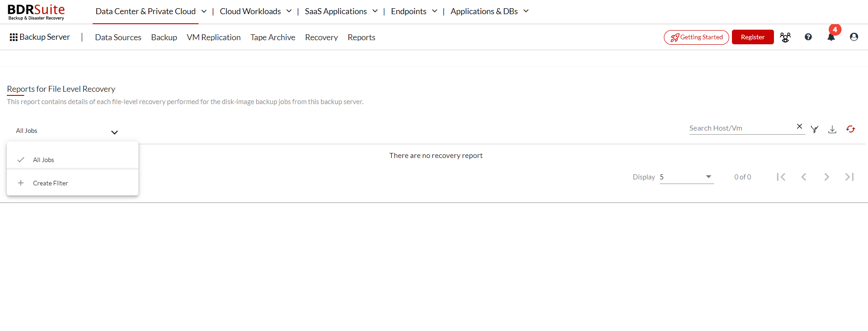Open the Display rows-per-page dropdown
This screenshot has height=331, width=868.
tap(687, 177)
